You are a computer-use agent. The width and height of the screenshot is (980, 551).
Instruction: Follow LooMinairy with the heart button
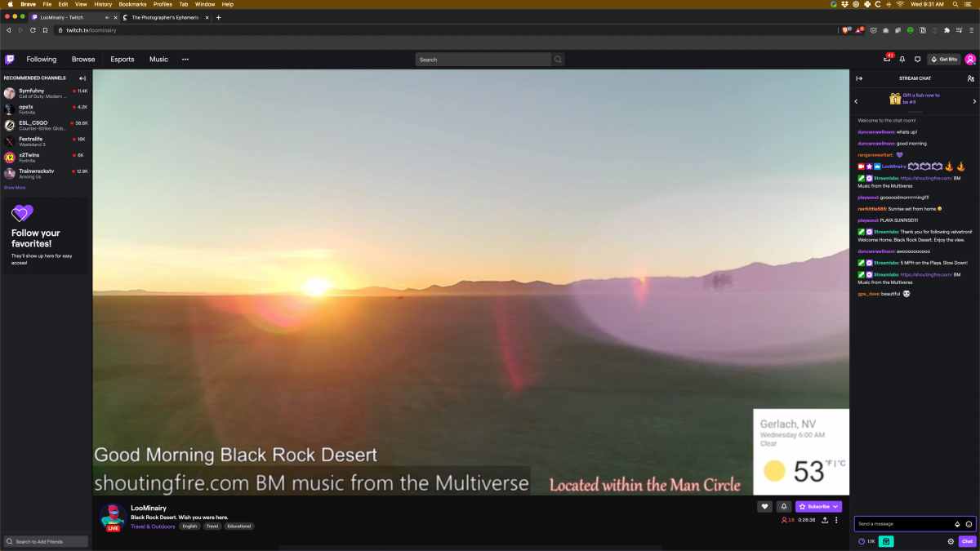pos(765,506)
